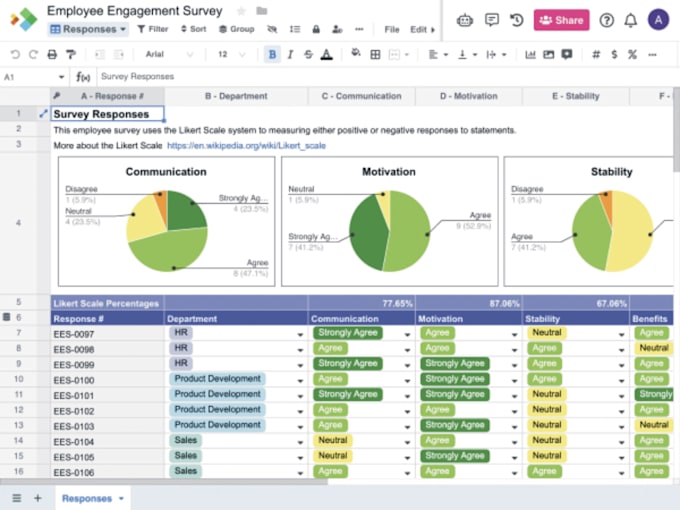Open the all sheets list button
Screen dimensions: 680x510
[x=16, y=498]
